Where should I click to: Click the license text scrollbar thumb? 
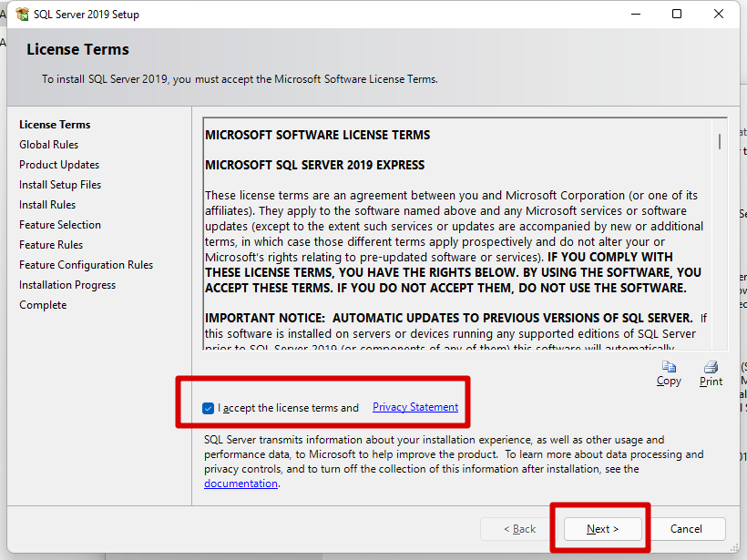(720, 141)
